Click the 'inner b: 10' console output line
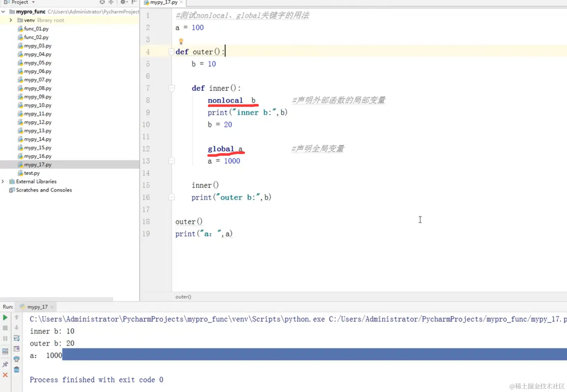 coord(52,331)
